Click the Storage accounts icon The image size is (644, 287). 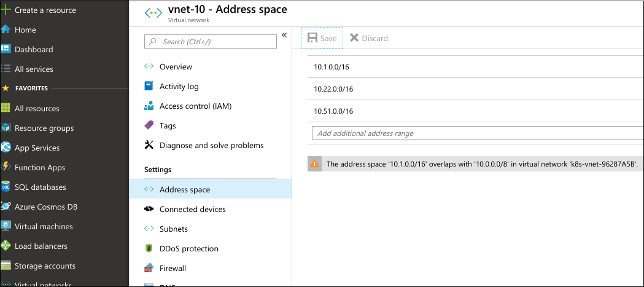pyautogui.click(x=6, y=265)
